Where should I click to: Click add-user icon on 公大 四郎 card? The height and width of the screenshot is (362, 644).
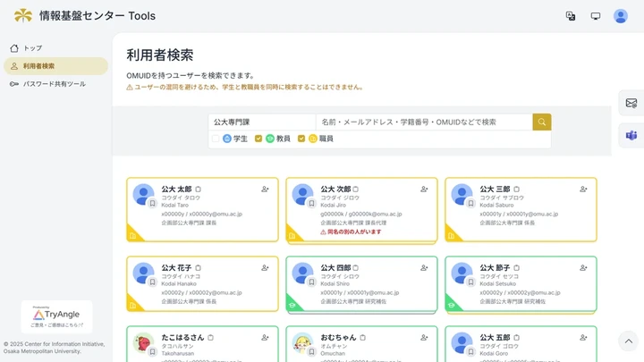pos(424,267)
